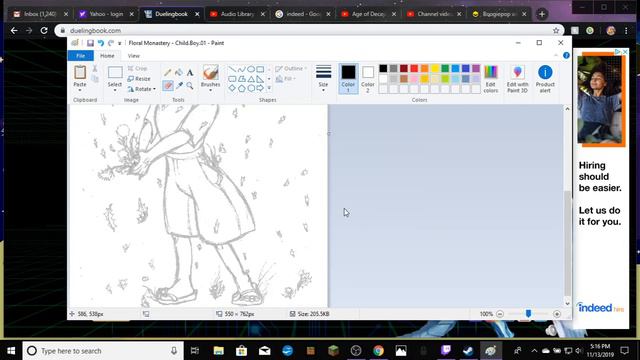Choose the Right arrow shape

pyautogui.click(x=260, y=88)
